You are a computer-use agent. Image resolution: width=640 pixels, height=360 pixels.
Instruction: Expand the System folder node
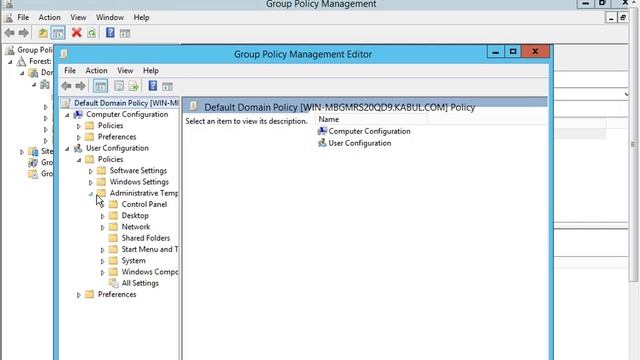point(102,261)
